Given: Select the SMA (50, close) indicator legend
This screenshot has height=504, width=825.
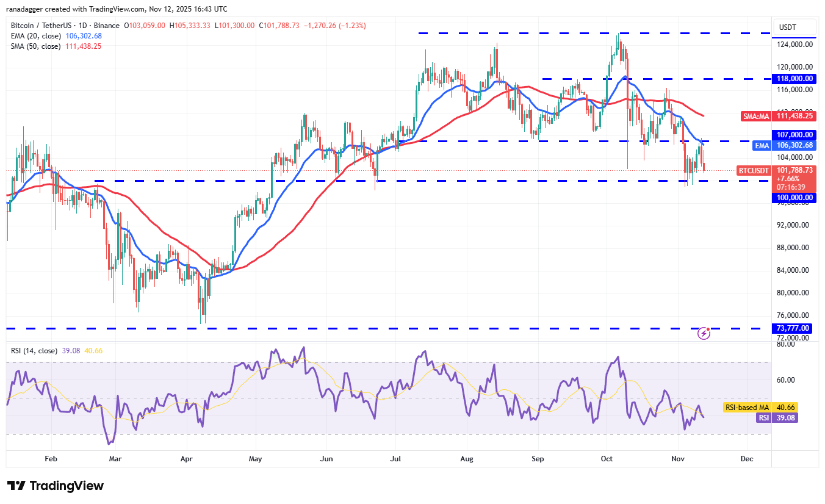Looking at the screenshot, I should [x=37, y=46].
